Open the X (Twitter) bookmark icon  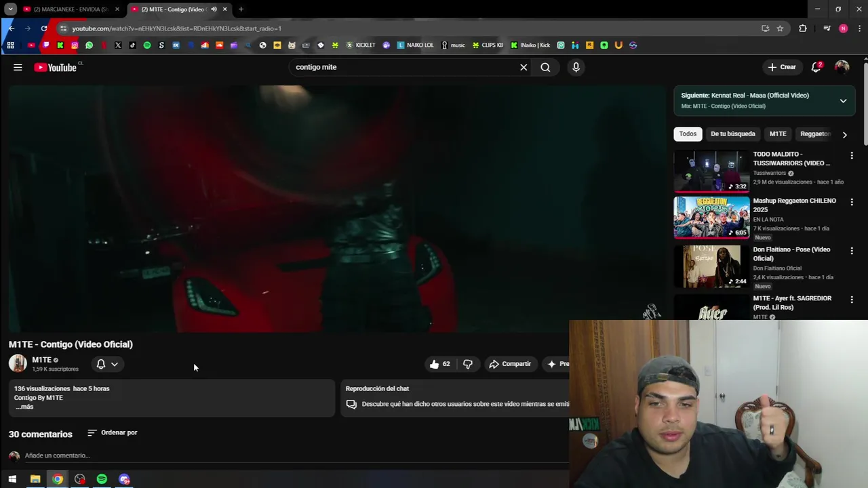tap(118, 45)
